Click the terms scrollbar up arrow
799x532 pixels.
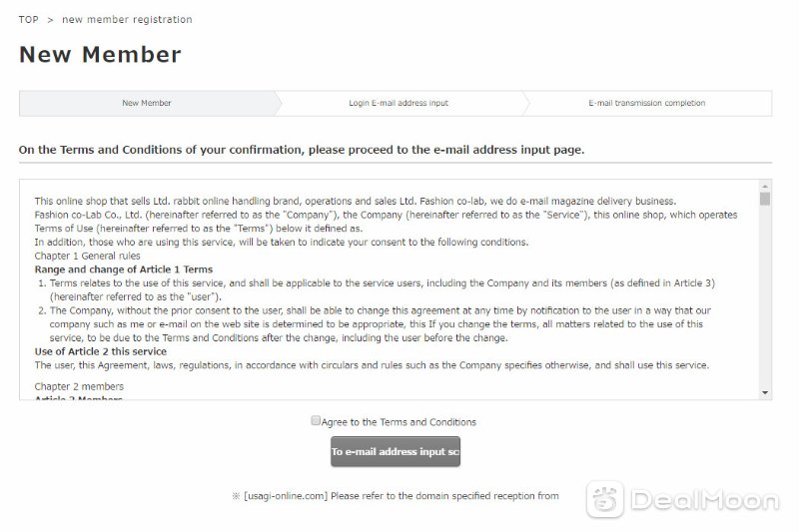765,187
